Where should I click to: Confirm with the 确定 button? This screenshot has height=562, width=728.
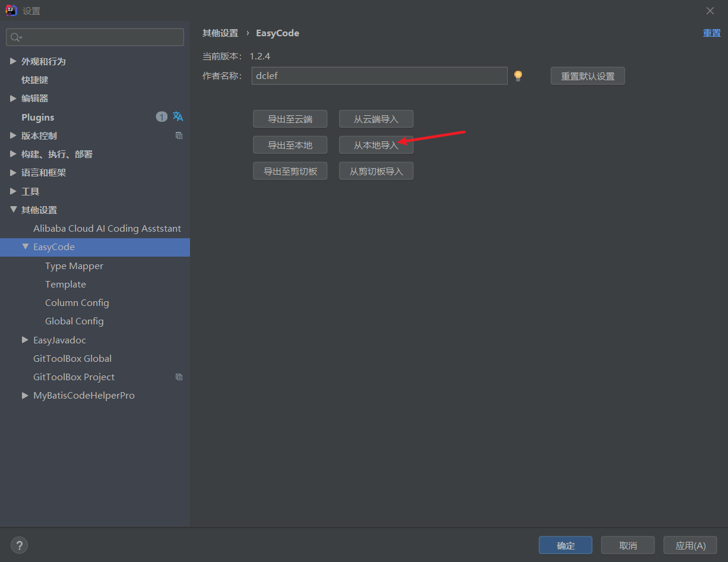(565, 545)
